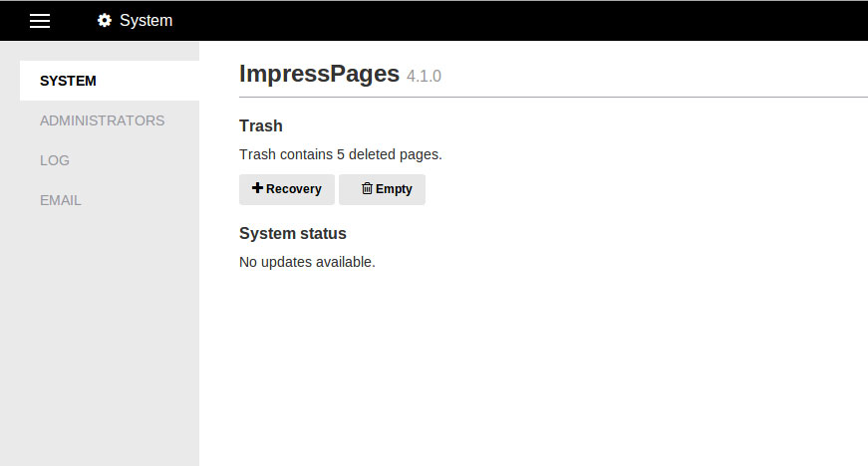Screen dimensions: 868x466
Task: Click the ImpressPages heading
Action: pyautogui.click(x=319, y=74)
